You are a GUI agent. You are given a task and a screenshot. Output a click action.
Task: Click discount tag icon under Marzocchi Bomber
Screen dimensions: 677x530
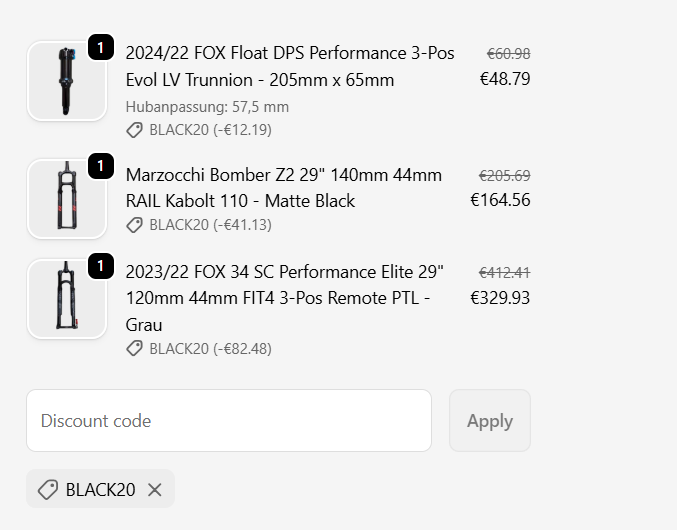pos(134,225)
